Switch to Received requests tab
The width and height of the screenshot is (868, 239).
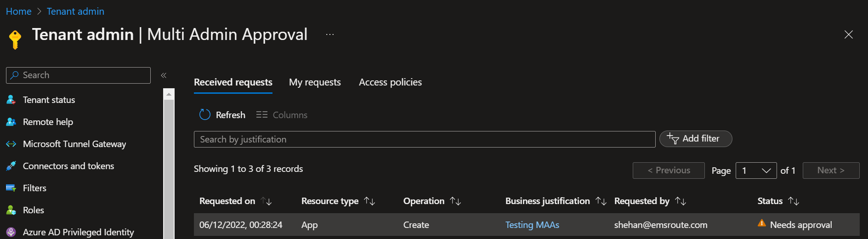tap(233, 82)
